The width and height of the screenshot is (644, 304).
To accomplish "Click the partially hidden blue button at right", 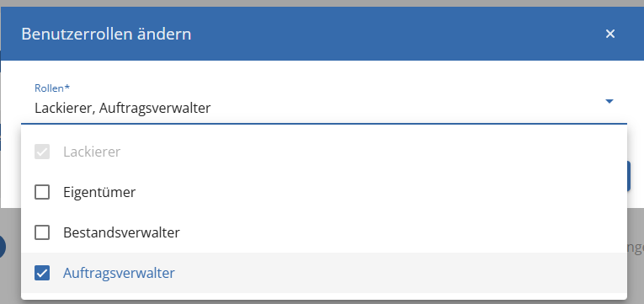I will point(629,176).
